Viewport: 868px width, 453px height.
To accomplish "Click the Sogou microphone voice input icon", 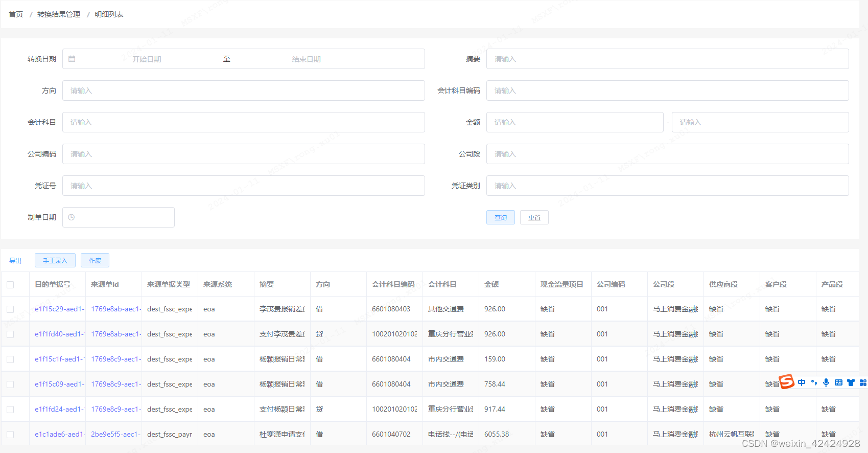I will [x=826, y=382].
